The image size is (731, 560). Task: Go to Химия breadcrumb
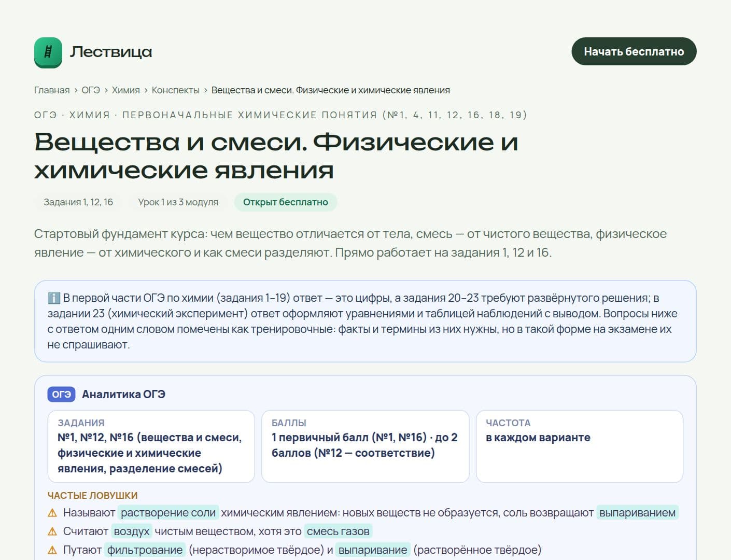tap(126, 90)
